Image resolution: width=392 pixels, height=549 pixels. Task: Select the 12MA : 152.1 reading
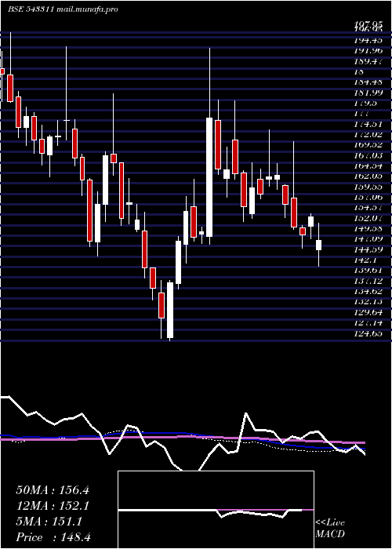pos(53,506)
